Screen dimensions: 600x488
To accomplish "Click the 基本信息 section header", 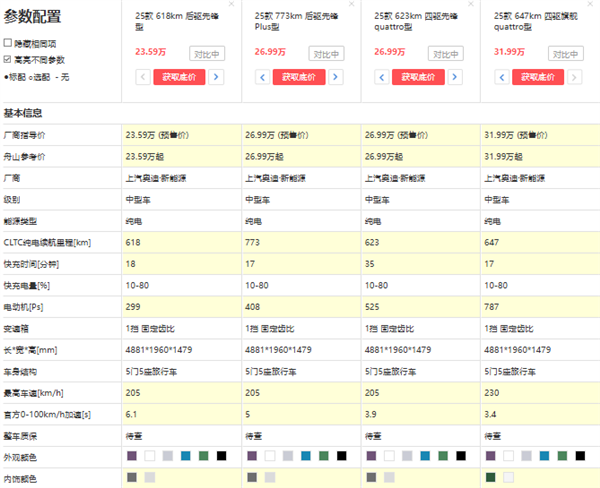I will pos(24,113).
